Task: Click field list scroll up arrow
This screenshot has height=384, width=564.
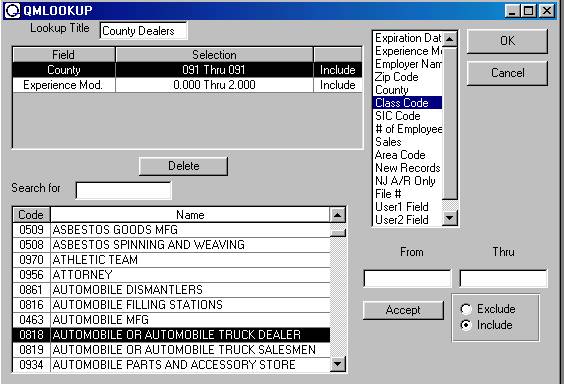Action: pos(450,38)
